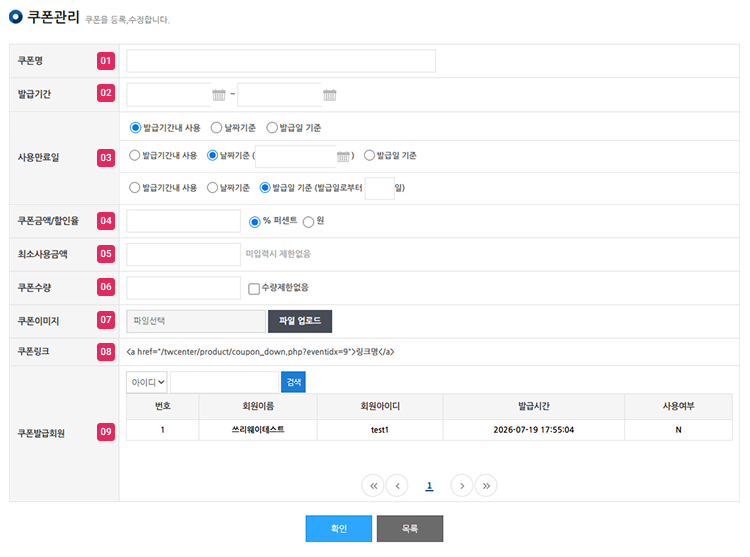Choose the 원 amount radio
The height and width of the screenshot is (557, 750).
pos(309,222)
